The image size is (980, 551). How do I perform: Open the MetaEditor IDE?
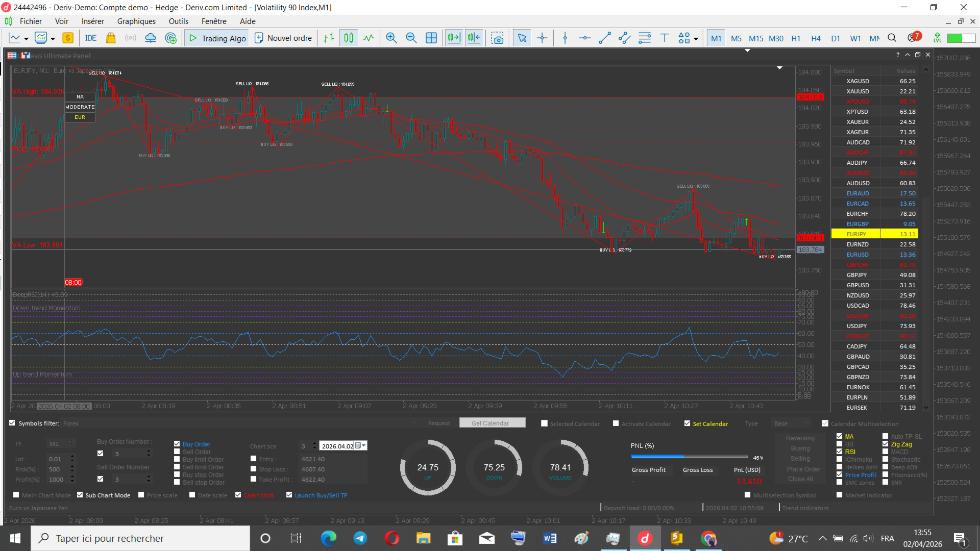(91, 38)
